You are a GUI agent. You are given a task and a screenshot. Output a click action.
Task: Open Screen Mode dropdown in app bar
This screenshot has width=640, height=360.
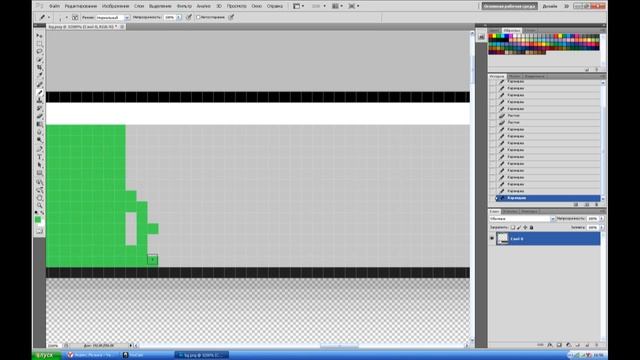click(x=353, y=6)
